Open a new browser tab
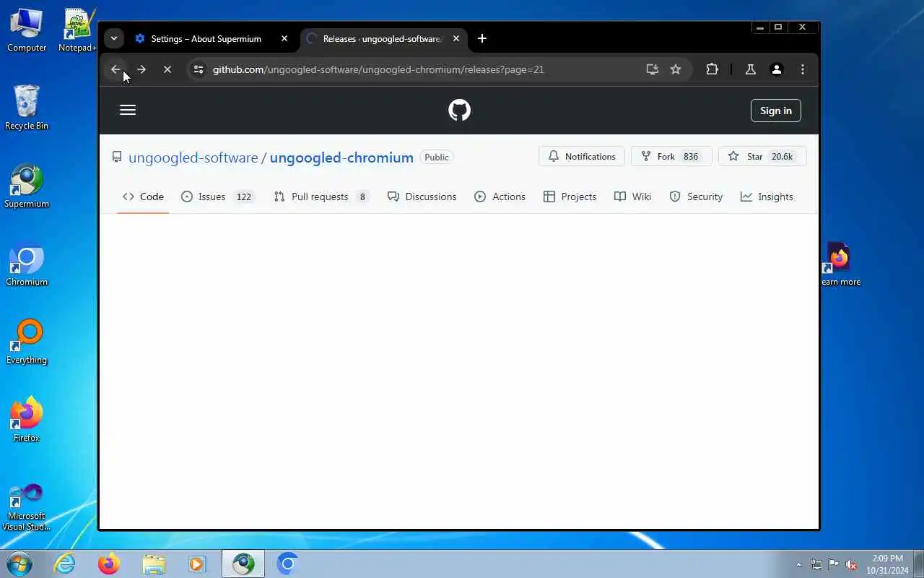This screenshot has width=924, height=578. coord(482,38)
